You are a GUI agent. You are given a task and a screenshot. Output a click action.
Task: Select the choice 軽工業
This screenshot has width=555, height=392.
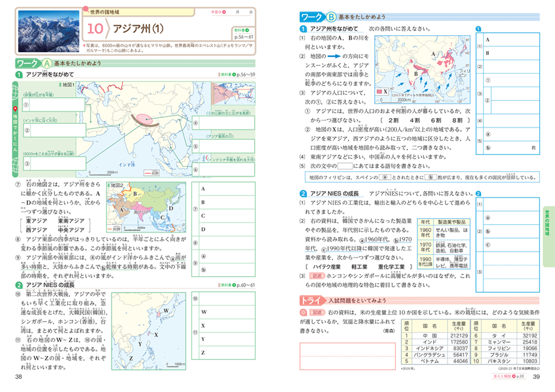click(x=359, y=267)
